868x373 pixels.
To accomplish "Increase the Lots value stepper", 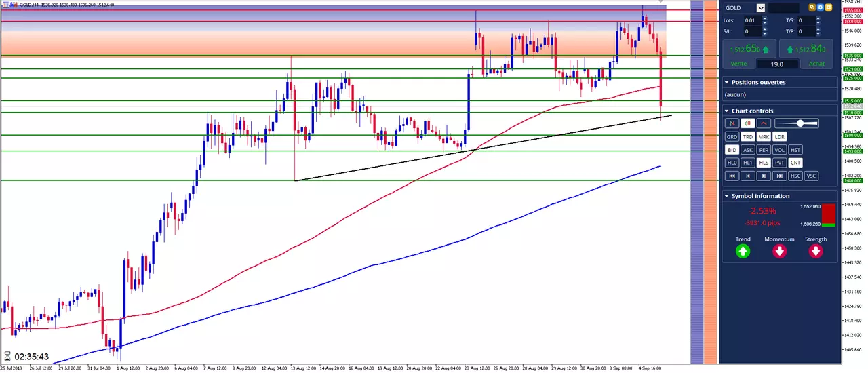I will tap(765, 18).
